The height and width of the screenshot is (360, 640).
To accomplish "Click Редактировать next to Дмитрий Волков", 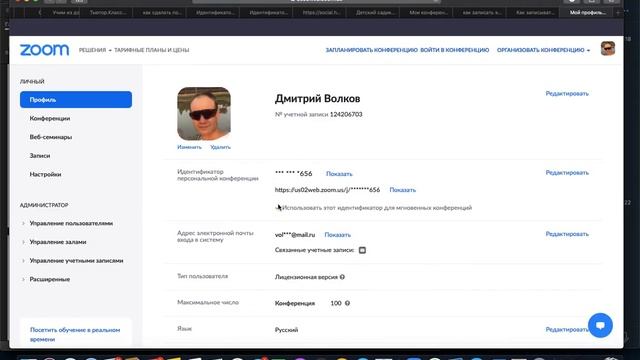I will pyautogui.click(x=567, y=93).
